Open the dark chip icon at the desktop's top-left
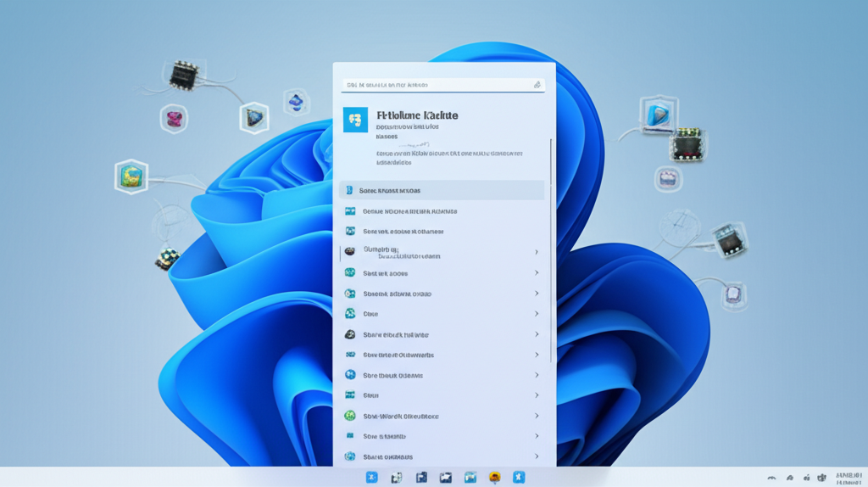The height and width of the screenshot is (487, 868). coord(183,75)
